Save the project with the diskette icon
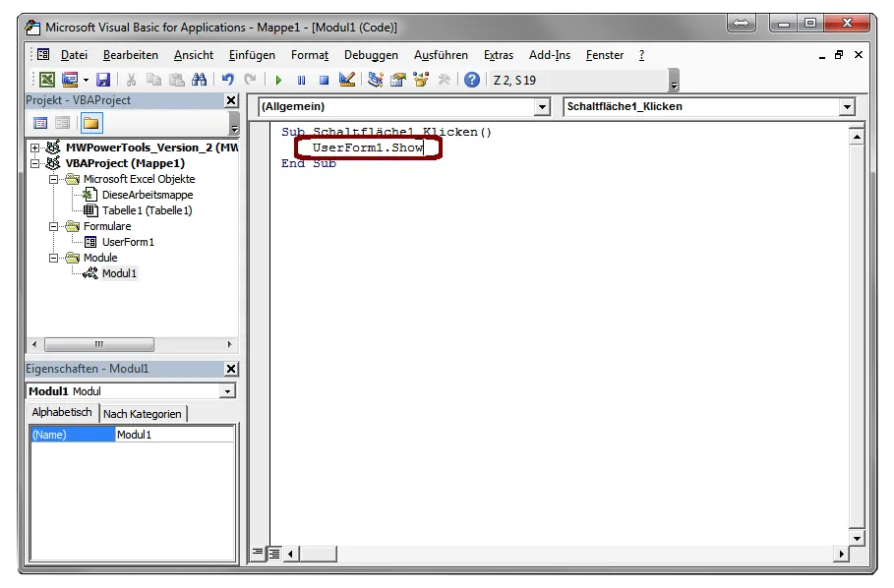 [x=102, y=80]
